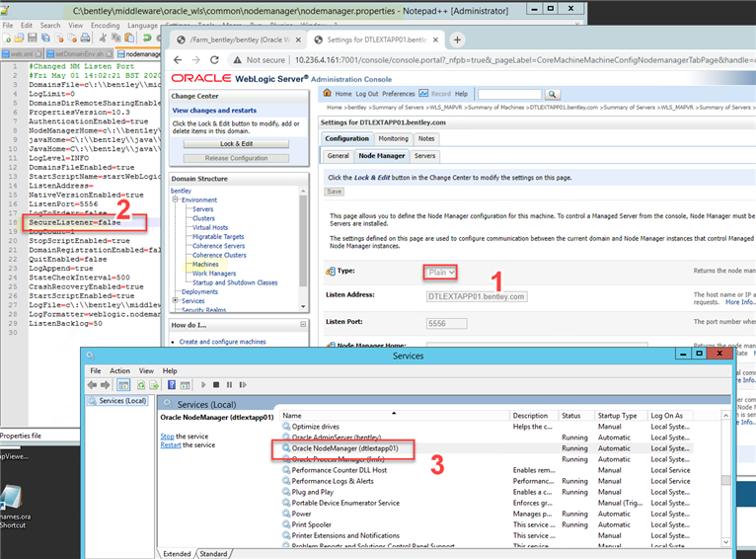756x559 pixels.
Task: Click Services window Forward arrow toolbar icon
Action: click(105, 385)
